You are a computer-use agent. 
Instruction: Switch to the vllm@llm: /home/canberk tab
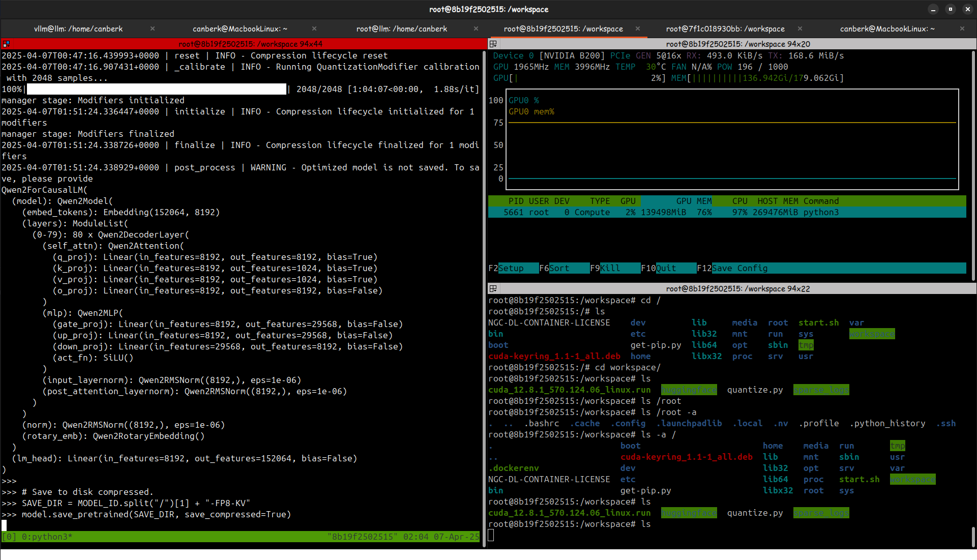click(x=78, y=29)
